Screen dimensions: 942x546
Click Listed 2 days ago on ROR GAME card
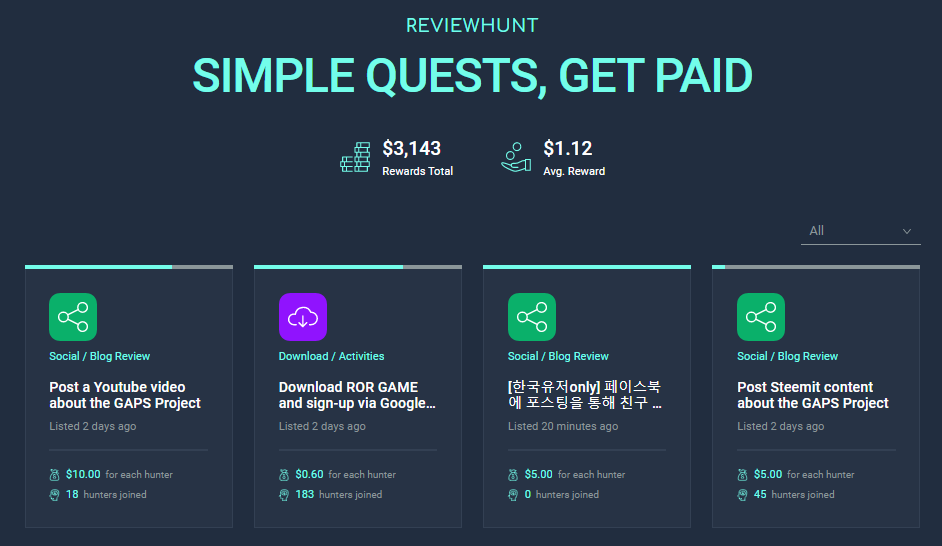point(322,426)
